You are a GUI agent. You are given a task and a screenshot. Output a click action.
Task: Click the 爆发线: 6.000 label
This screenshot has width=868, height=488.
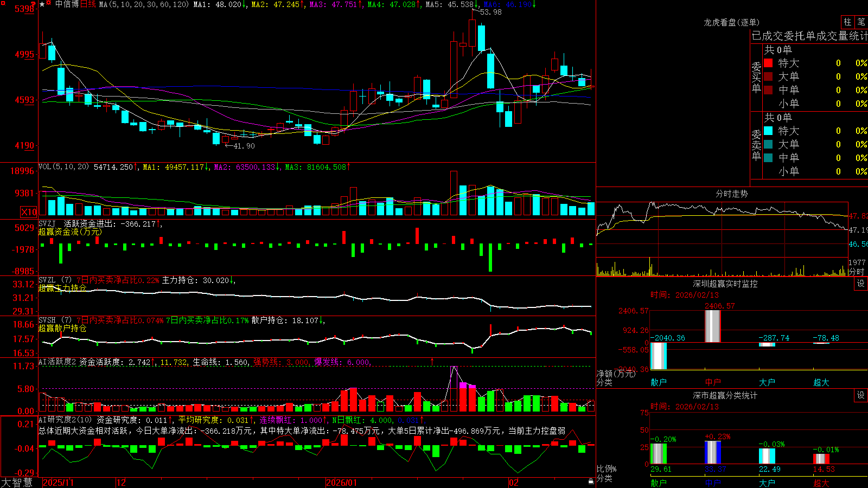tap(343, 362)
